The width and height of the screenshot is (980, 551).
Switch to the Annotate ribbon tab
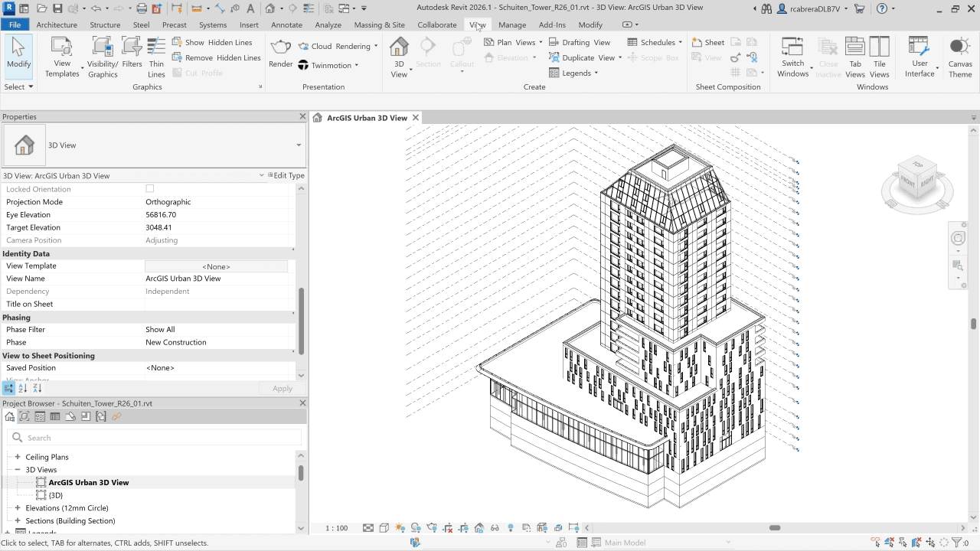[287, 24]
